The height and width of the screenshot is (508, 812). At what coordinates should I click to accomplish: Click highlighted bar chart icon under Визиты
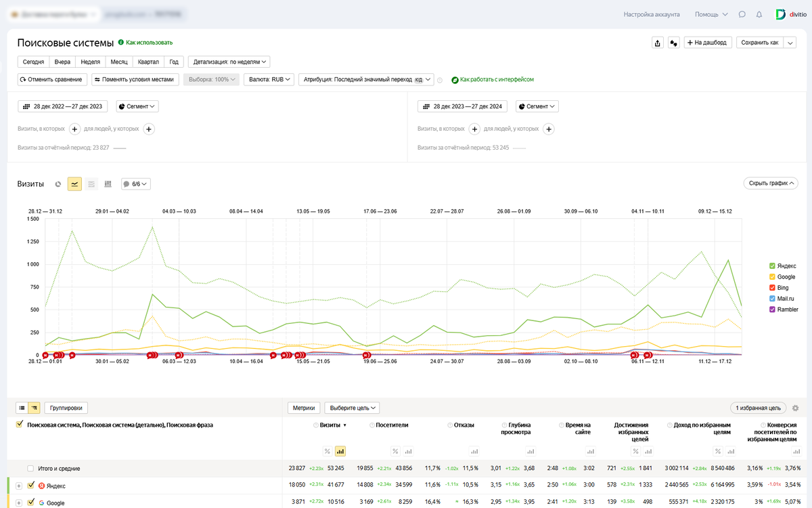click(x=340, y=451)
